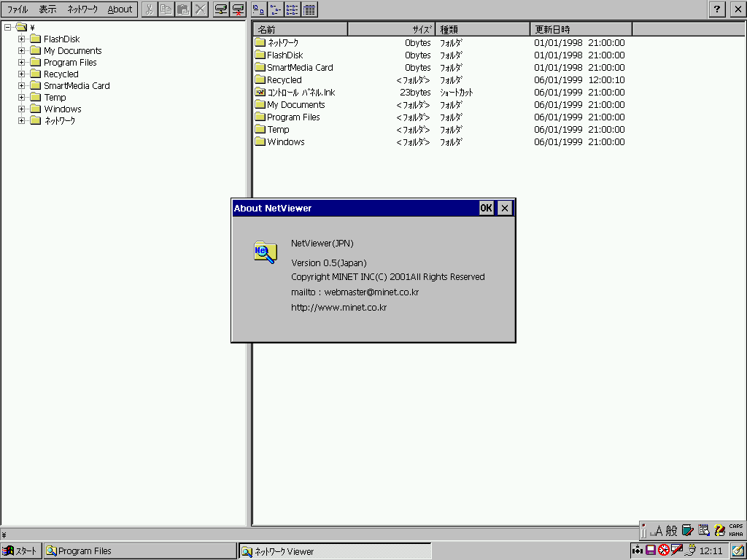The width and height of the screenshot is (747, 560).
Task: Click the disconnect network drive icon
Action: click(x=238, y=9)
